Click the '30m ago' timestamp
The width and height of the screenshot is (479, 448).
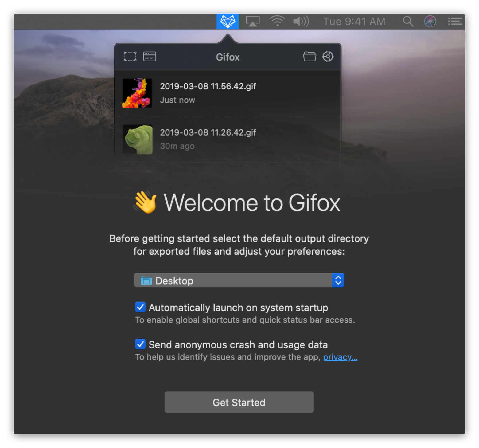(177, 146)
